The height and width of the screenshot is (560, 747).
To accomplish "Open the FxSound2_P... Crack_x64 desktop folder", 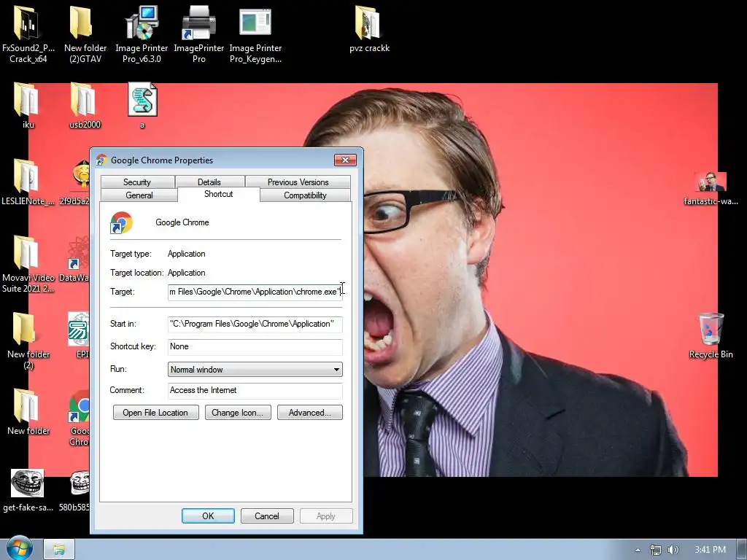I will coord(28,34).
